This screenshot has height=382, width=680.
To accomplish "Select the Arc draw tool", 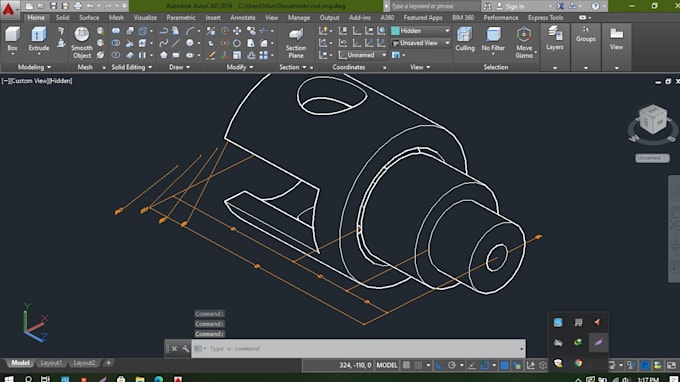I will click(x=190, y=31).
